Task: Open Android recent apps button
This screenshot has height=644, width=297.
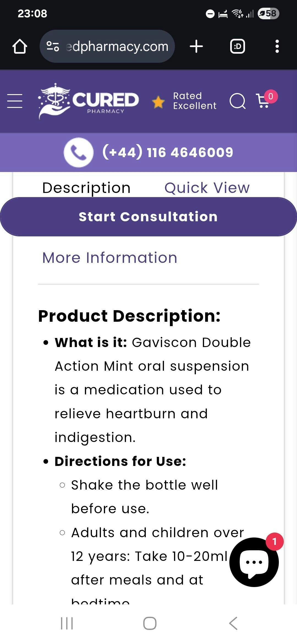Action: (67, 623)
